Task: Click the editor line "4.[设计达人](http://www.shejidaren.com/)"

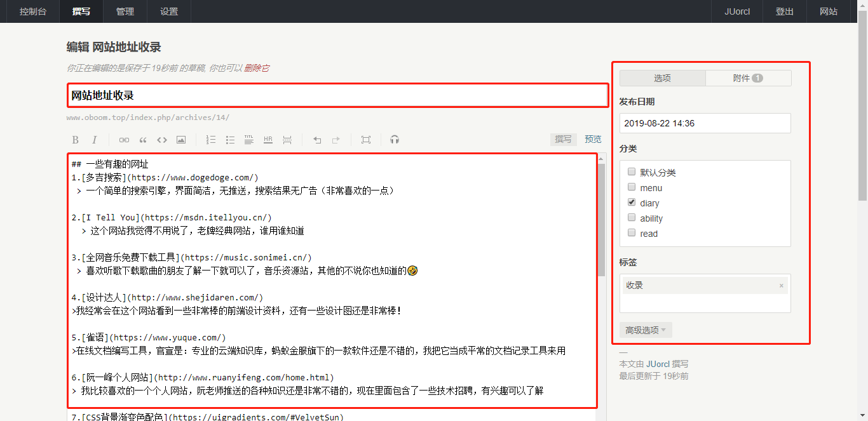Action: (168, 297)
